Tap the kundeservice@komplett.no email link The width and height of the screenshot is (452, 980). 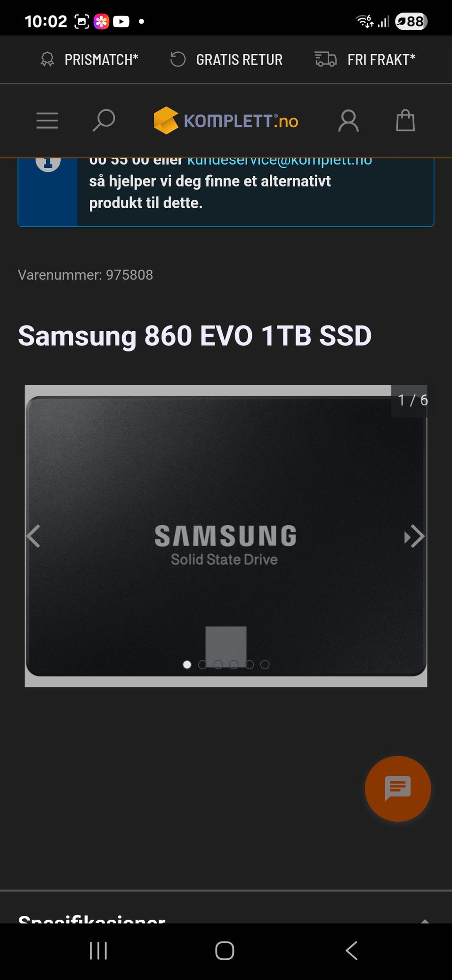pos(280,161)
